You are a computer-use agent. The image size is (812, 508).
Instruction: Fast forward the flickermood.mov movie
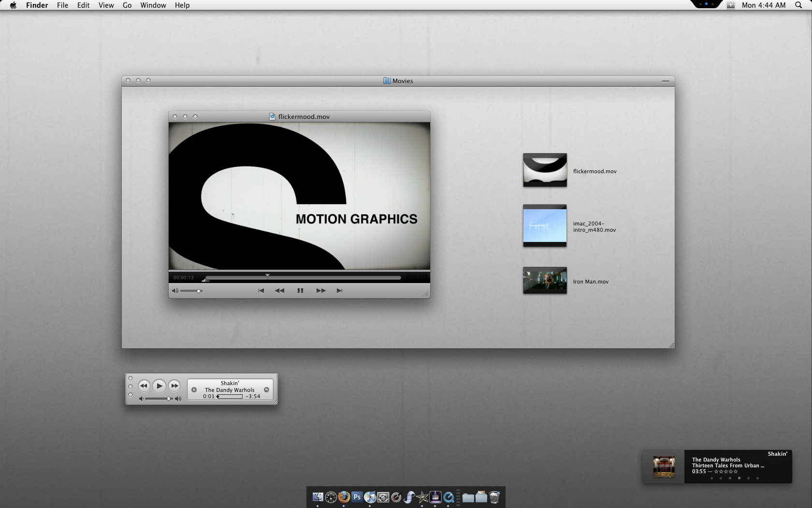(321, 291)
